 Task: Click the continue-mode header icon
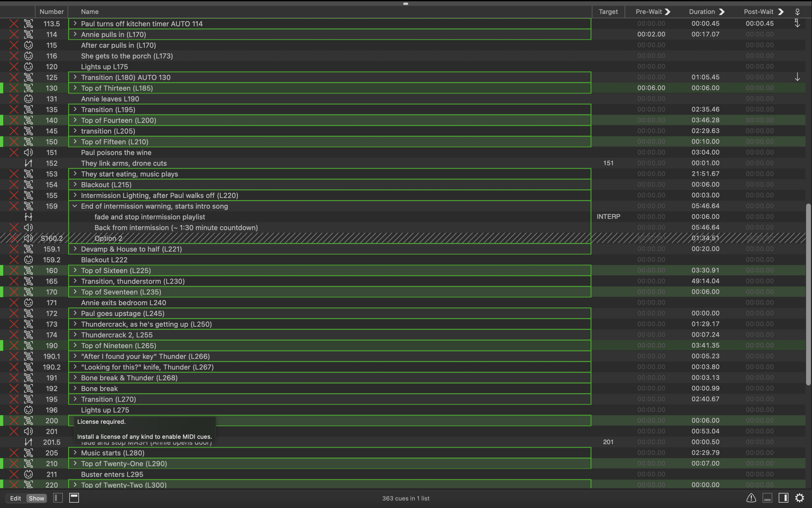tap(797, 12)
